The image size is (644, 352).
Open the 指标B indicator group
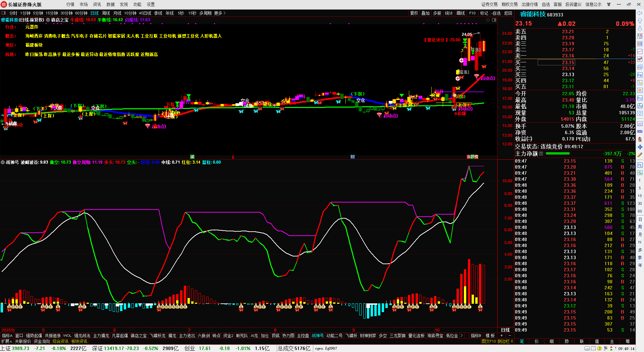(x=476, y=336)
